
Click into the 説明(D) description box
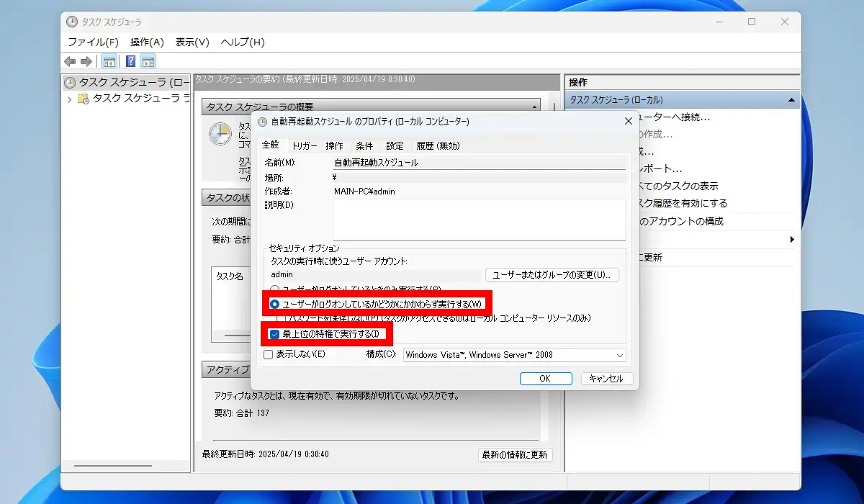[x=479, y=220]
